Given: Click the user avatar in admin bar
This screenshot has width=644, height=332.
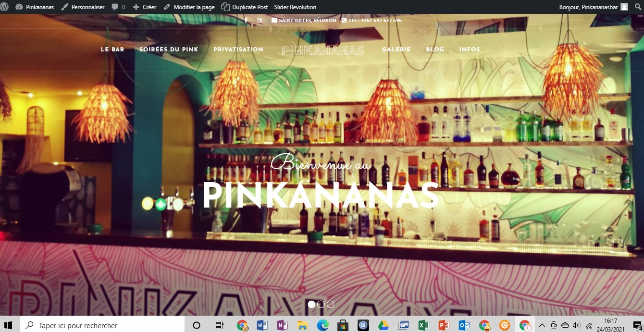Looking at the screenshot, I should click(624, 7).
